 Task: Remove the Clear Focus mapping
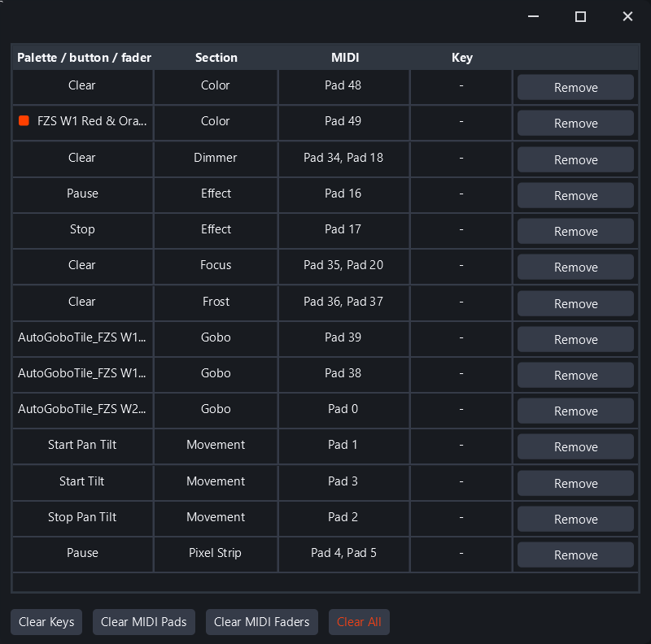coord(575,267)
